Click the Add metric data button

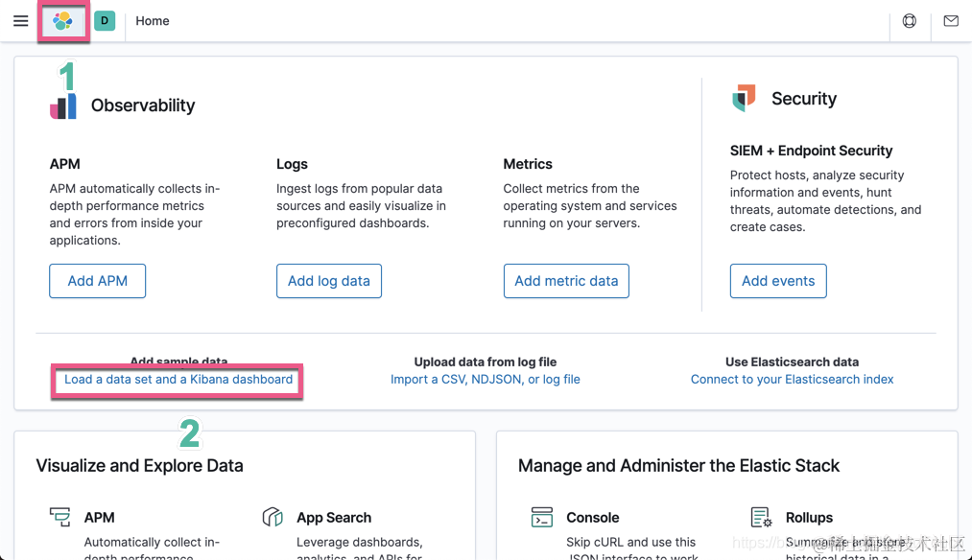566,281
